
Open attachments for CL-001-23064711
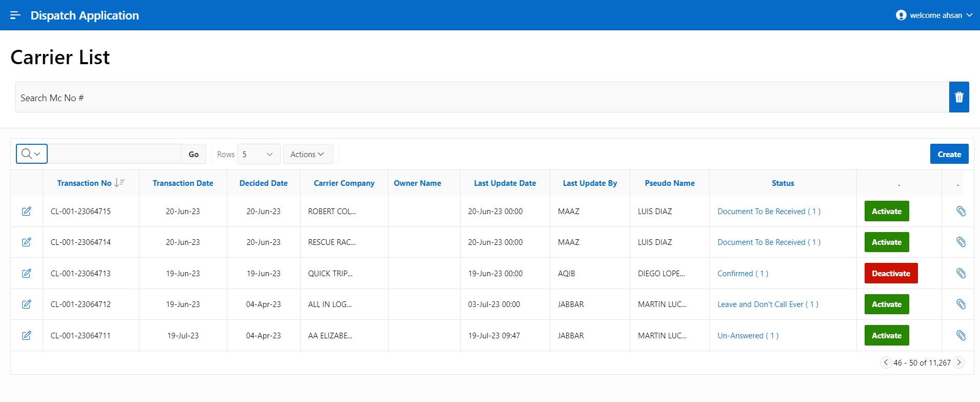tap(961, 335)
